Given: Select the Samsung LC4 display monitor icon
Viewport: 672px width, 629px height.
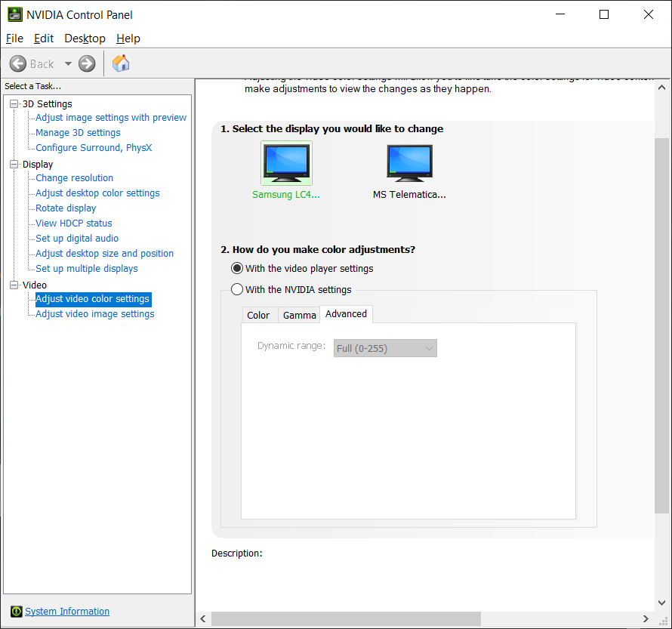Looking at the screenshot, I should coord(286,163).
